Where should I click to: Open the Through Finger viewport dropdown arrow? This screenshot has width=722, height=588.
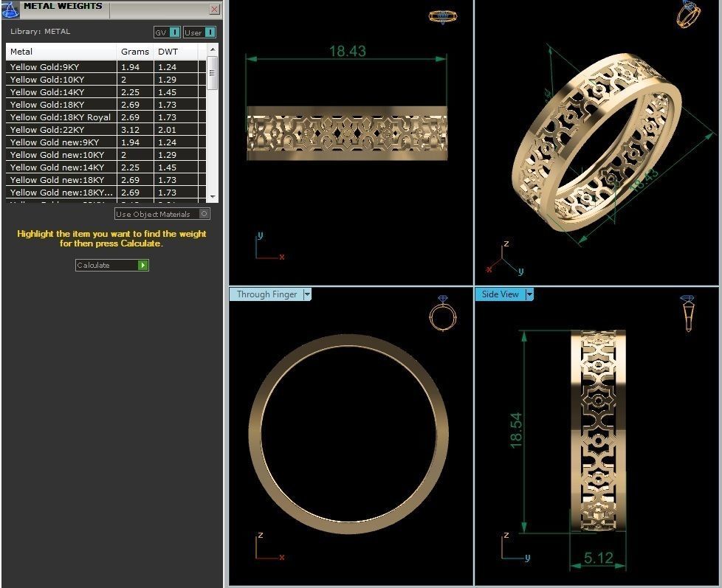click(307, 294)
